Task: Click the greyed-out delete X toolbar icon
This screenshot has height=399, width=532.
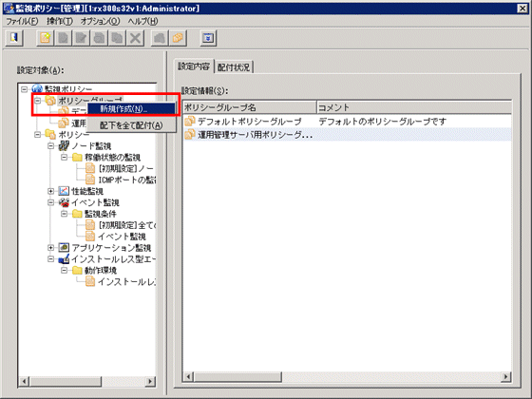Action: (x=135, y=38)
